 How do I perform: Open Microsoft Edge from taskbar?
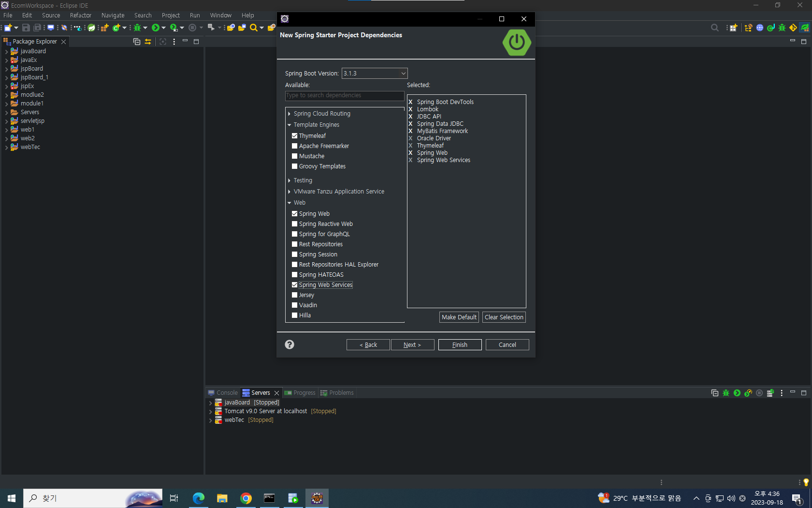(198, 498)
